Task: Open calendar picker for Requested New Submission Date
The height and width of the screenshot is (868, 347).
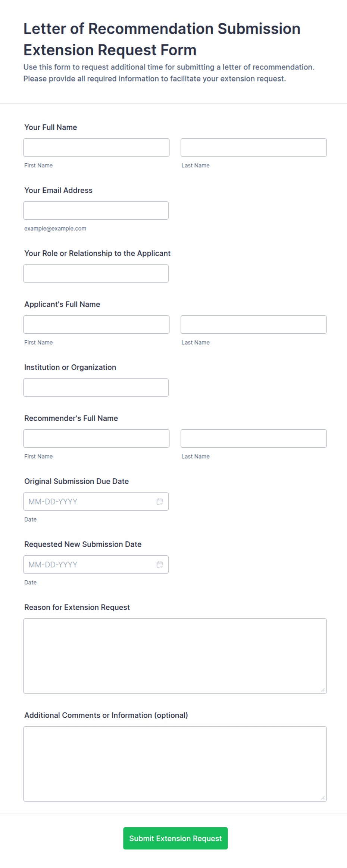Action: (x=160, y=565)
